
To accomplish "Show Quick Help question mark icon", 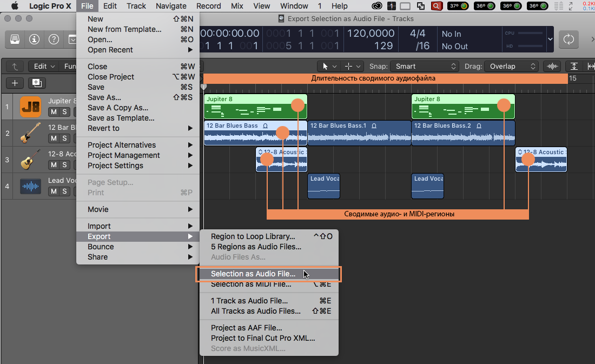I will pyautogui.click(x=54, y=39).
